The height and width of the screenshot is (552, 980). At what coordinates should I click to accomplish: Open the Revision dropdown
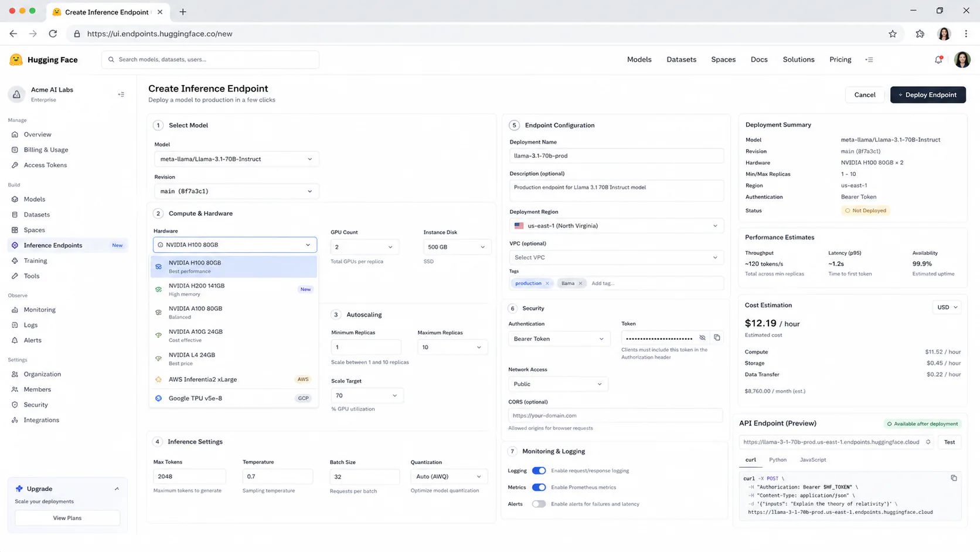[x=236, y=191]
